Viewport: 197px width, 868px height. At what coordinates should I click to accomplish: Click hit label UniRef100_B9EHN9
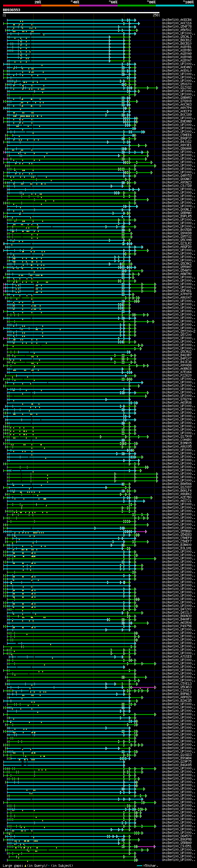pos(177,122)
